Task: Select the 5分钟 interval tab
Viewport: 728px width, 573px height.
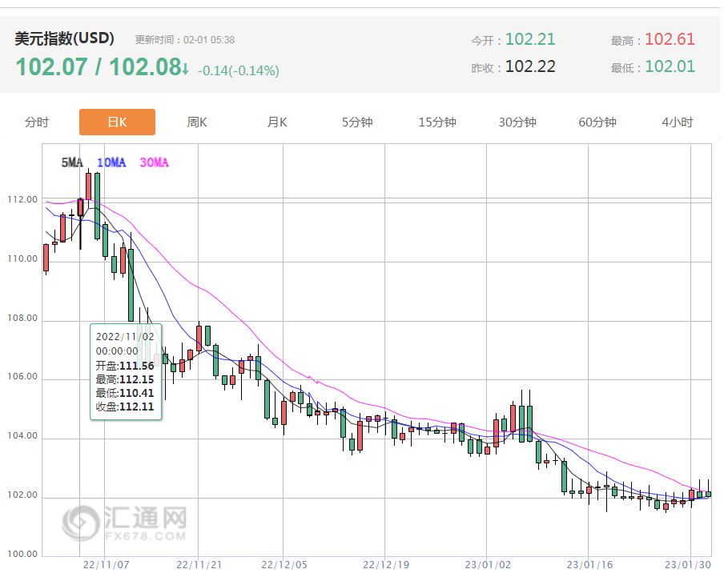Action: (x=357, y=122)
